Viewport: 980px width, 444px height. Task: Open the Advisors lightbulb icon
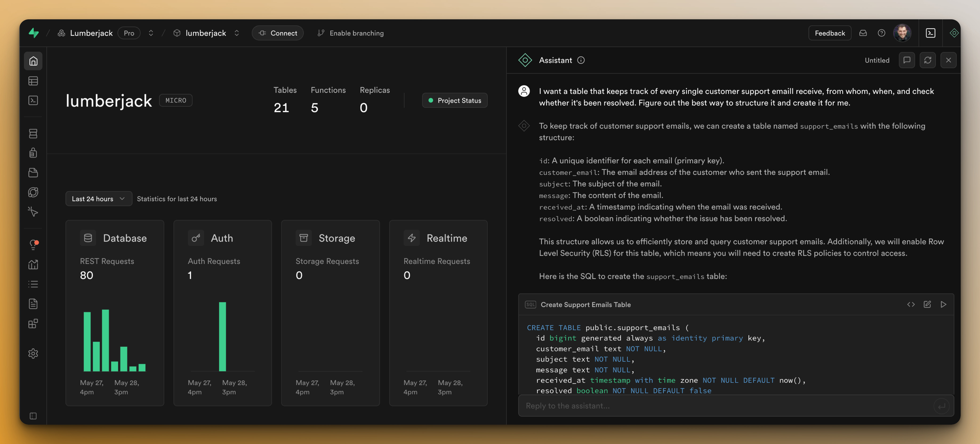pos(33,244)
